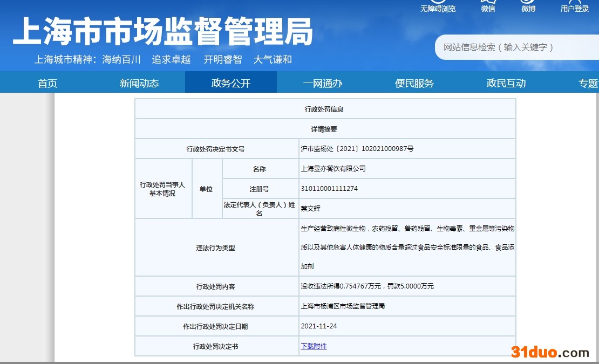Open the 新闻动态 menu item
The height and width of the screenshot is (364, 599).
[x=139, y=83]
